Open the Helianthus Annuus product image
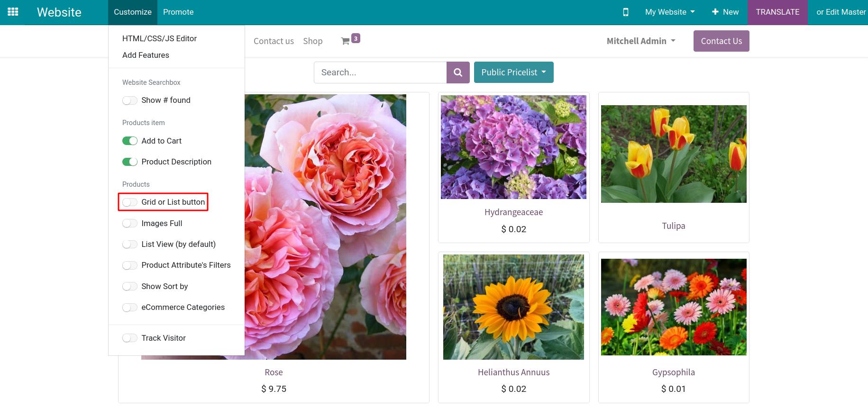The width and height of the screenshot is (868, 408). click(x=513, y=307)
